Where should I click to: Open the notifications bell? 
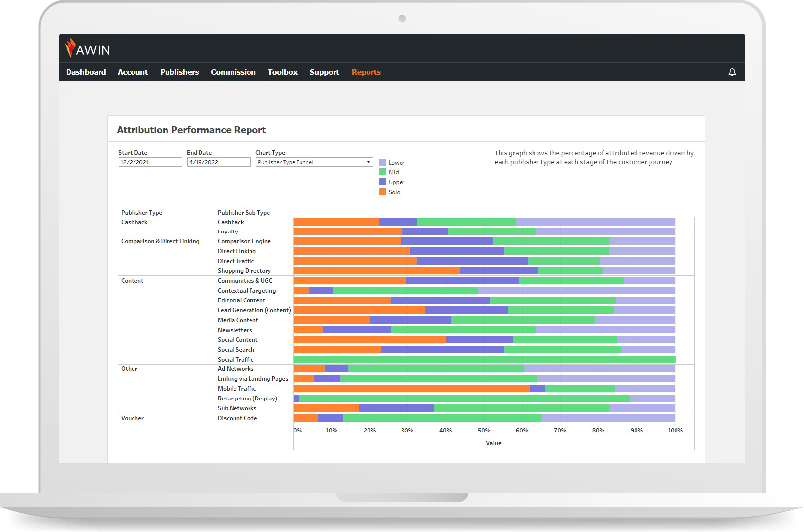coord(732,72)
